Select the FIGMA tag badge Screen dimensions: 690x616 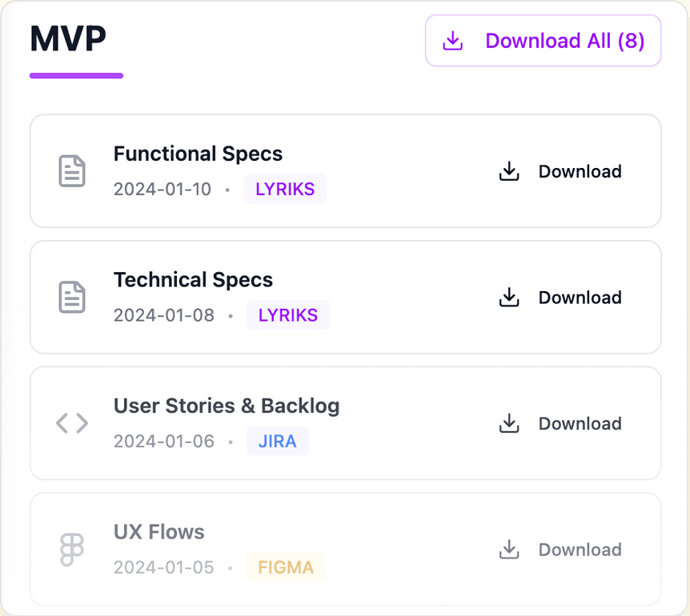click(x=286, y=568)
